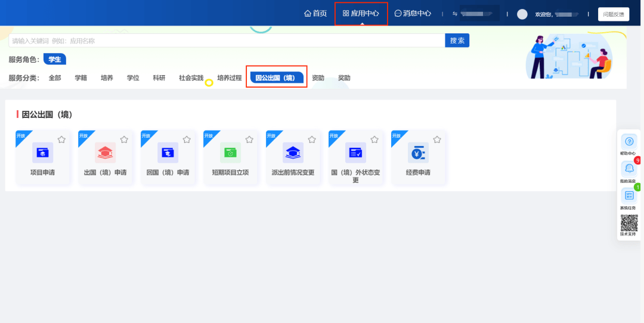The height and width of the screenshot is (323, 644).
Task: Open the 短期项目立项 app icon
Action: pyautogui.click(x=230, y=153)
